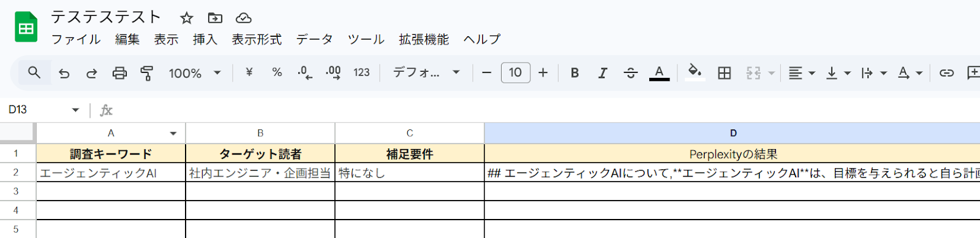Activate the paint format tool
Viewport: 980px width, 238px height.
[147, 73]
